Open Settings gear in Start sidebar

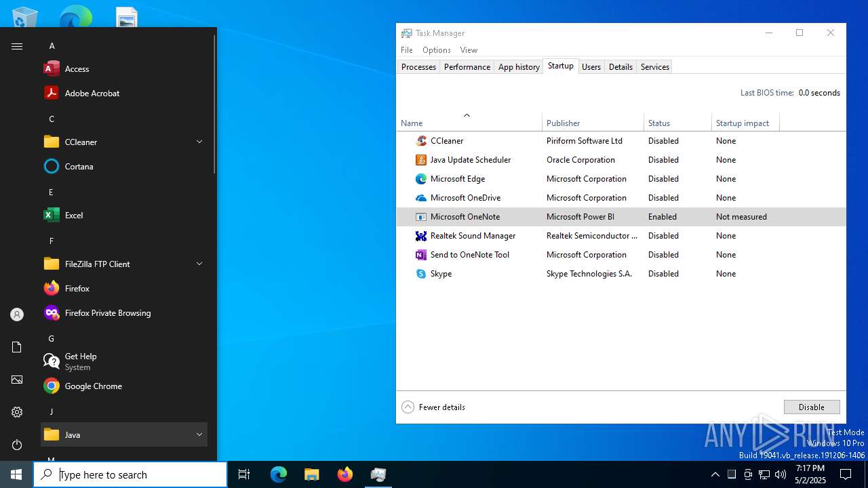17,412
